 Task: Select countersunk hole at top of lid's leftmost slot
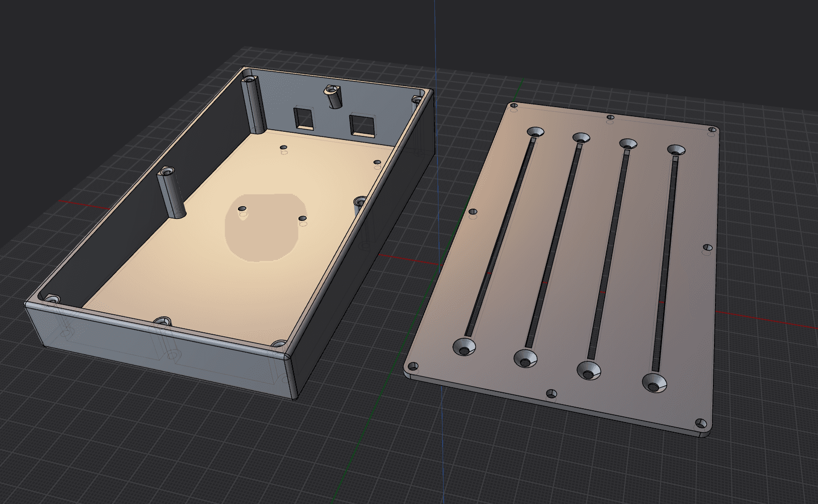click(536, 131)
